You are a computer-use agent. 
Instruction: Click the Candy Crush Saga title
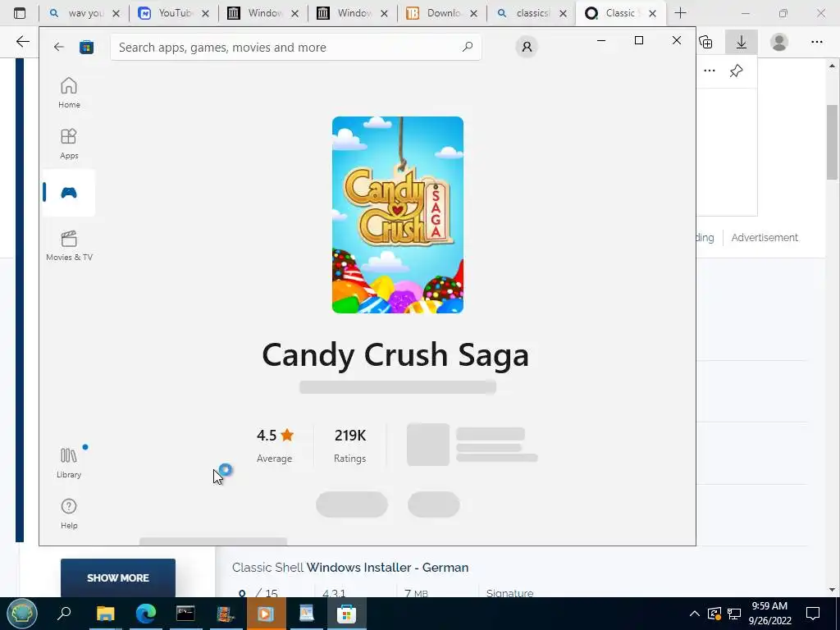pyautogui.click(x=395, y=354)
